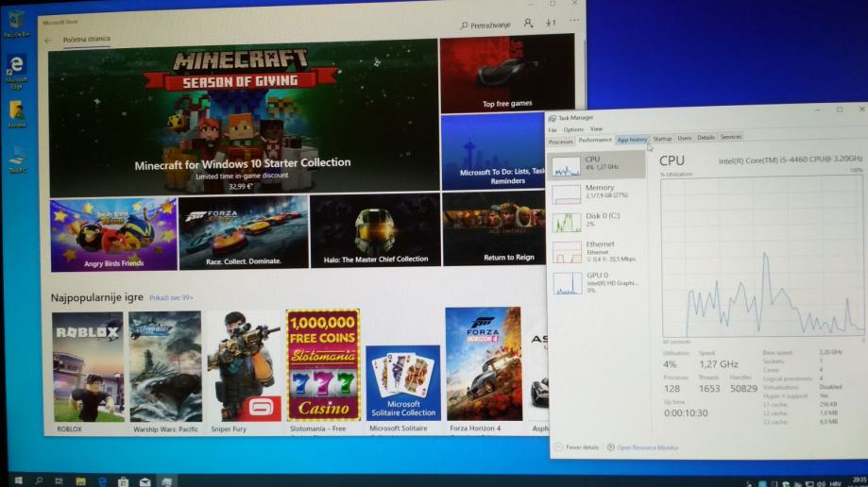Screen dimensions: 868x487
Task: Select CPU in performance sidebar
Action: [597, 164]
